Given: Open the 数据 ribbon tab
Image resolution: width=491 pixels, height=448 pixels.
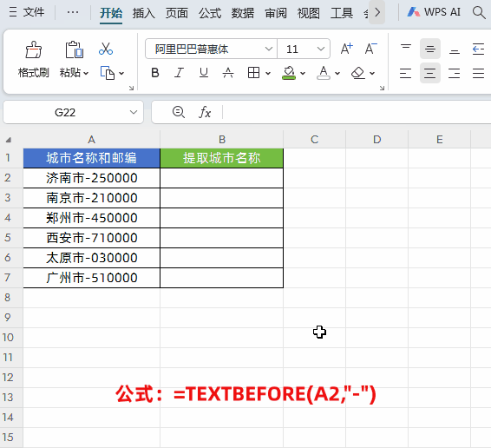Looking at the screenshot, I should [x=243, y=13].
